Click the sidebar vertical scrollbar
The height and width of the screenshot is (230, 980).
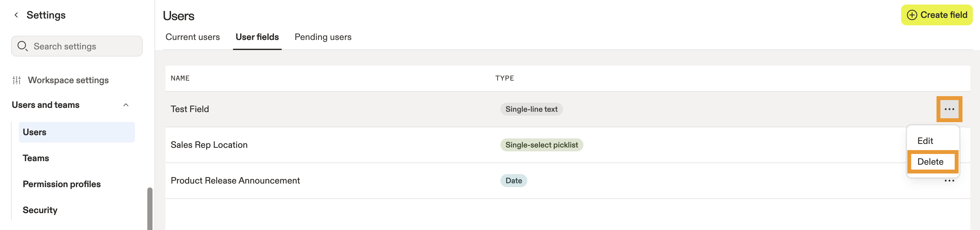pos(150,208)
